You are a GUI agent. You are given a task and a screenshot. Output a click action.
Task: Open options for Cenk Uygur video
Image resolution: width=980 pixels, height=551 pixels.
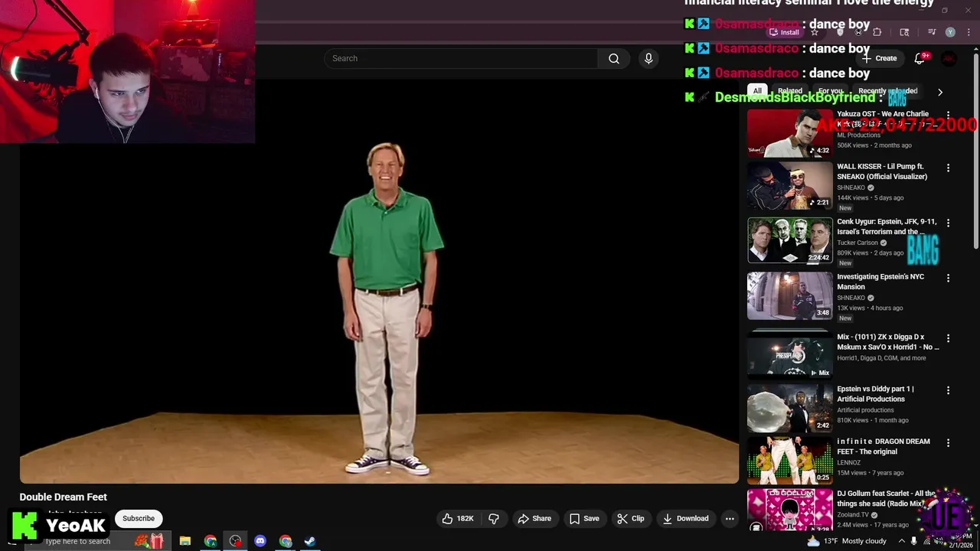(948, 223)
